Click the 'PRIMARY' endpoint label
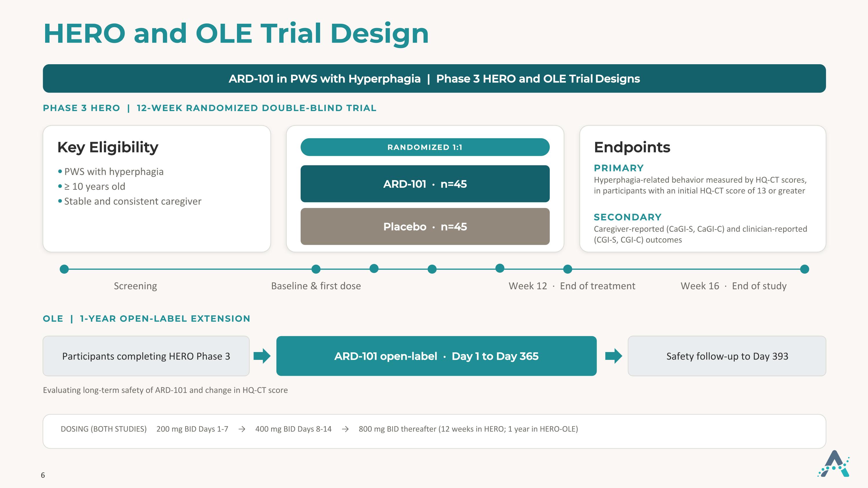Screen dimensions: 868x488 pos(619,168)
